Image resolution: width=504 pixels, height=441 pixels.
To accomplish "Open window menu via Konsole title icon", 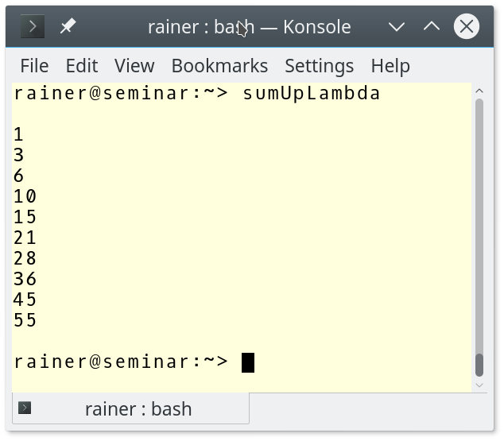I will pos(33,27).
